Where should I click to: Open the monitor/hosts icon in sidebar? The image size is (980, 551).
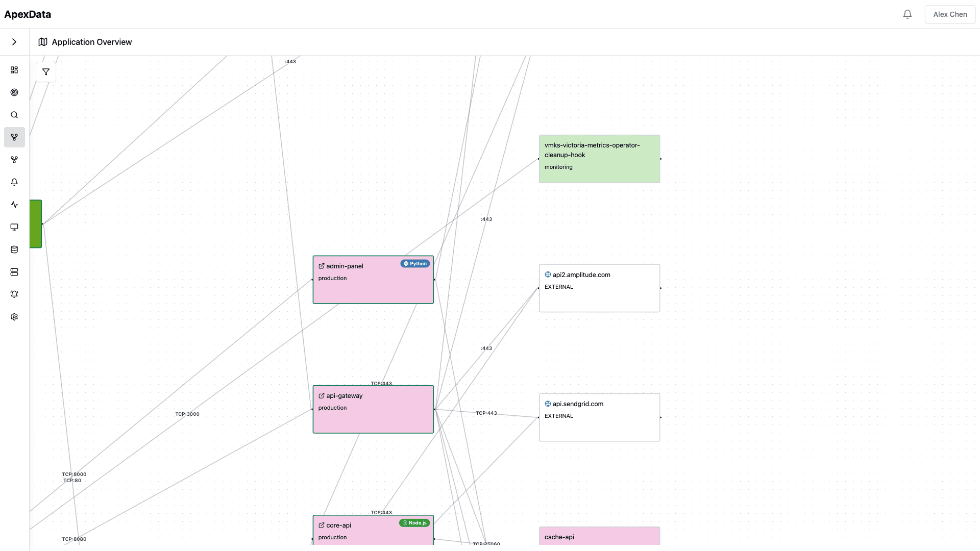(14, 227)
